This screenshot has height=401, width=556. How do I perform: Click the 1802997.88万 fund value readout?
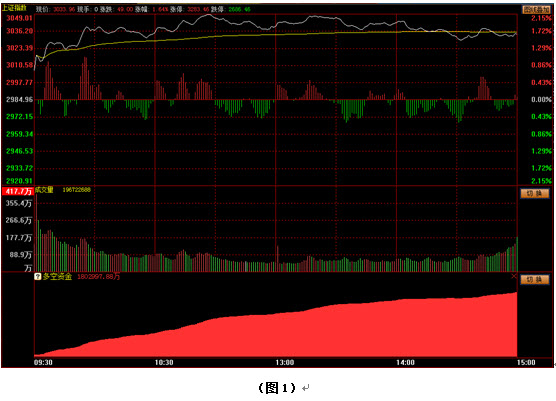pyautogui.click(x=99, y=276)
